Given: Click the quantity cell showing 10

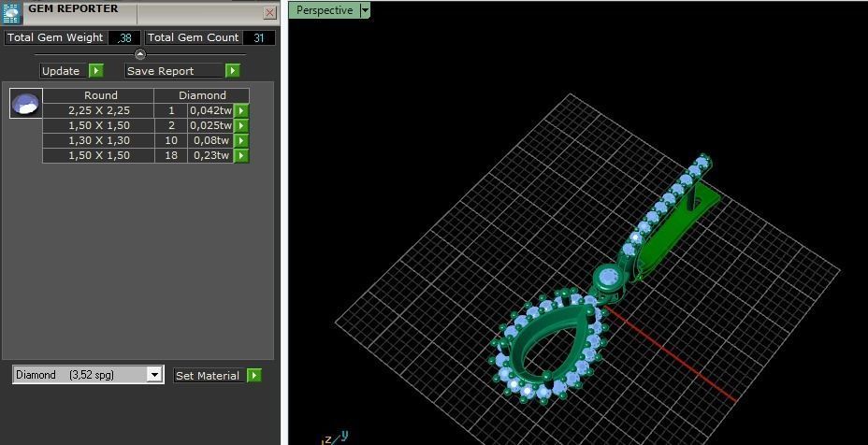Looking at the screenshot, I should coord(171,140).
